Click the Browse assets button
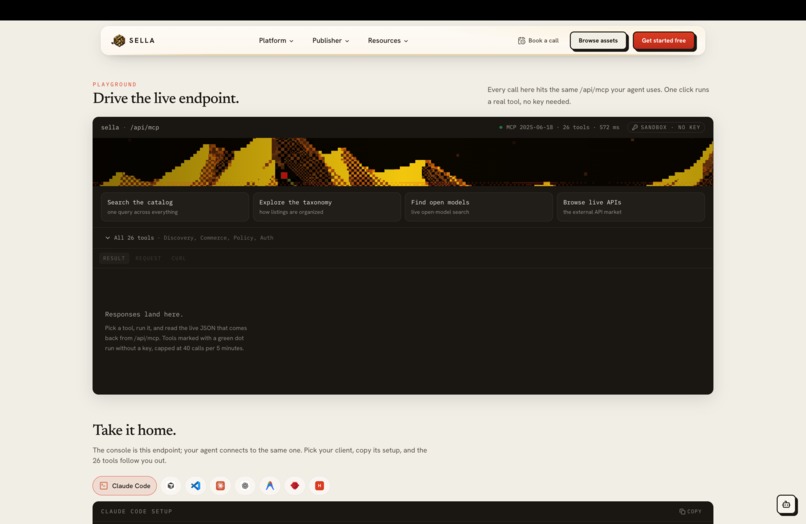This screenshot has height=524, width=806. coord(598,41)
